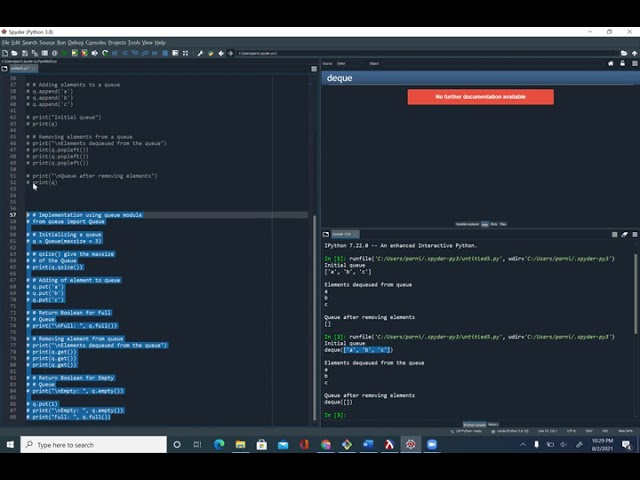Viewport: 640px width, 480px height.
Task: Open the Help pane options menu
Action: 635,63
